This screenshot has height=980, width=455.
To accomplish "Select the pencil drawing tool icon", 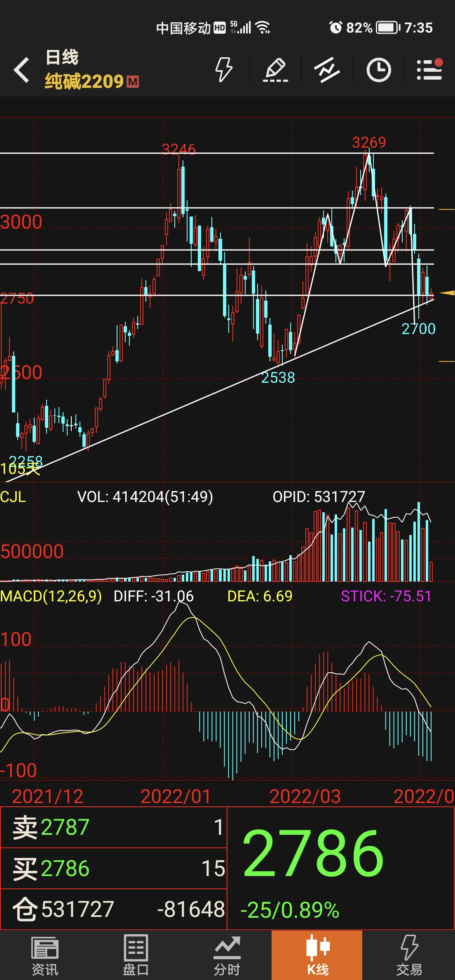I will pyautogui.click(x=275, y=70).
